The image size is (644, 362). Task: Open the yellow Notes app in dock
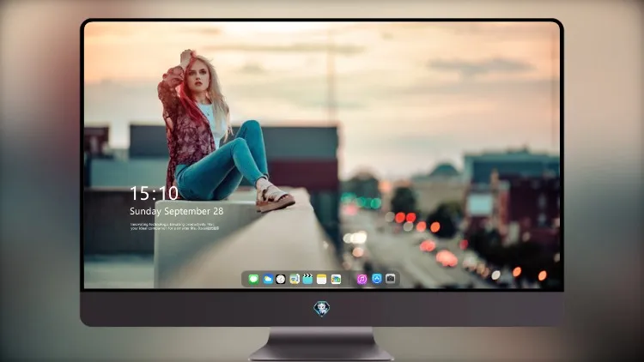pyautogui.click(x=322, y=279)
